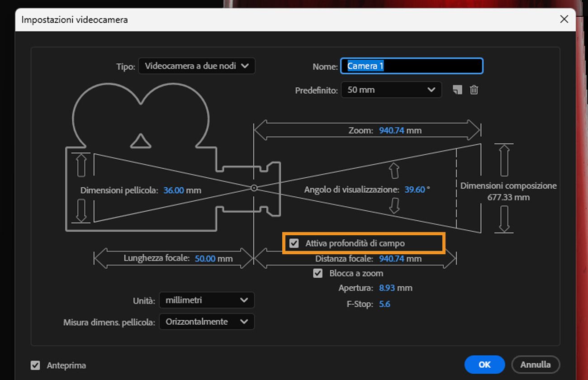Image resolution: width=588 pixels, height=380 pixels.
Task: Open the Tipo camera dropdown
Action: tap(197, 66)
